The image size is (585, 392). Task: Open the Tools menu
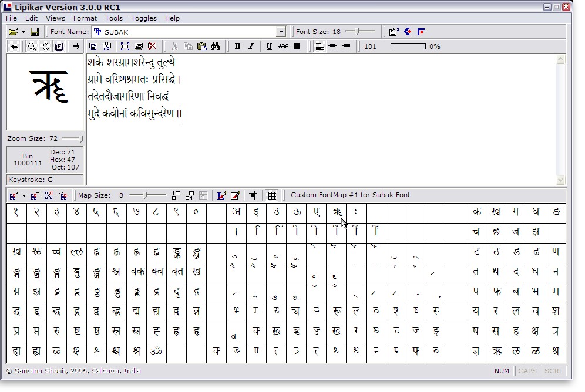pos(114,18)
